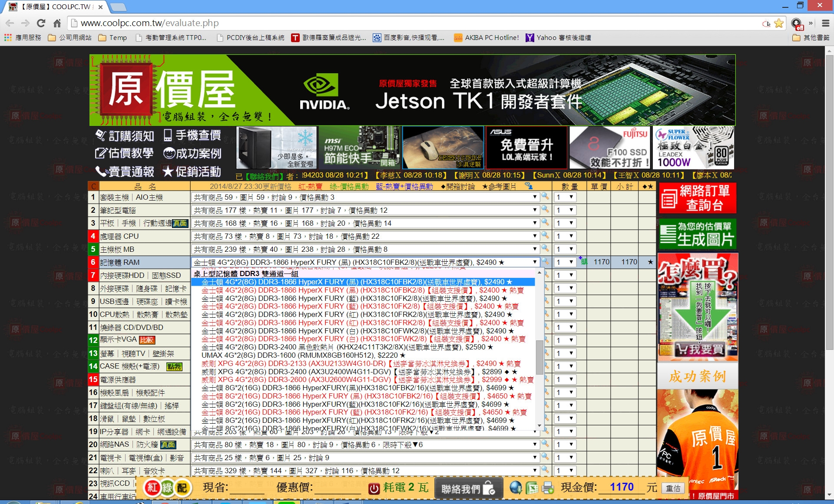The height and width of the screenshot is (504, 834).
Task: Click the RAM dropdown list scrollbar thumb
Action: [x=539, y=357]
